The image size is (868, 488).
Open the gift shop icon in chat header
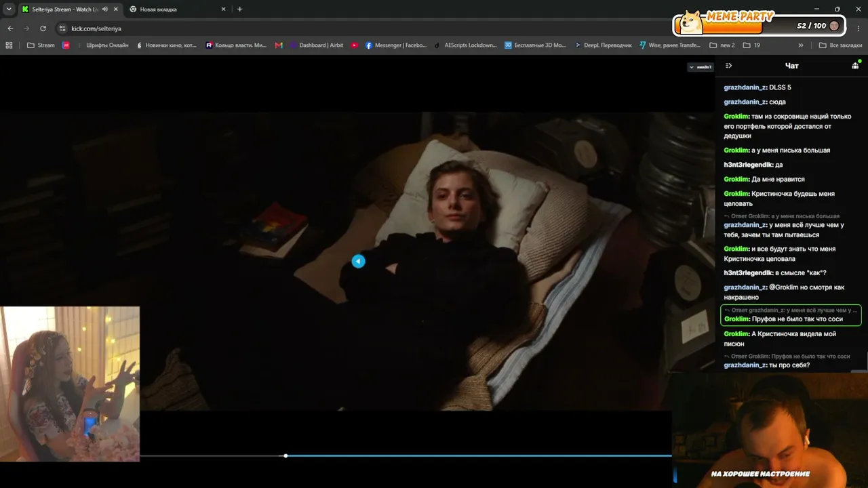tap(856, 65)
